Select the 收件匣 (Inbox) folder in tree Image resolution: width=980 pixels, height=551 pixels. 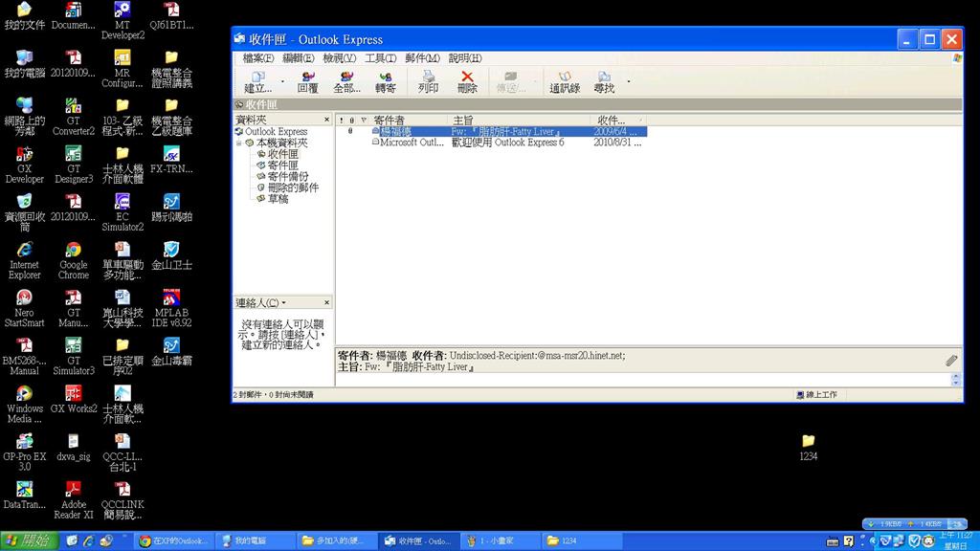click(278, 154)
